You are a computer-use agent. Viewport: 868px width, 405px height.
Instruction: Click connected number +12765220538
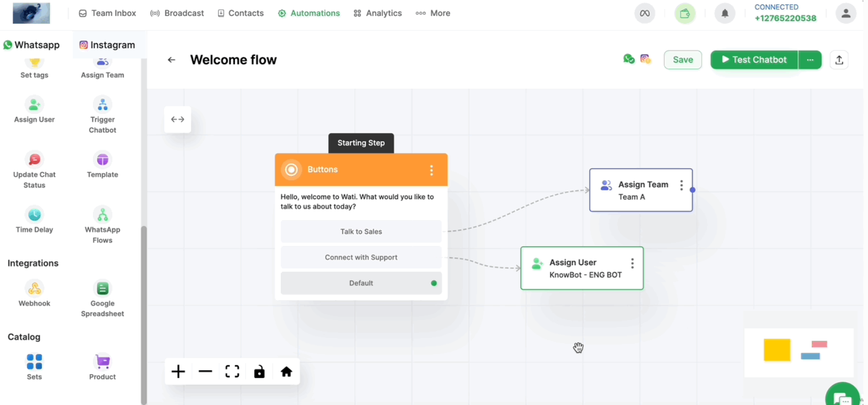coord(785,18)
